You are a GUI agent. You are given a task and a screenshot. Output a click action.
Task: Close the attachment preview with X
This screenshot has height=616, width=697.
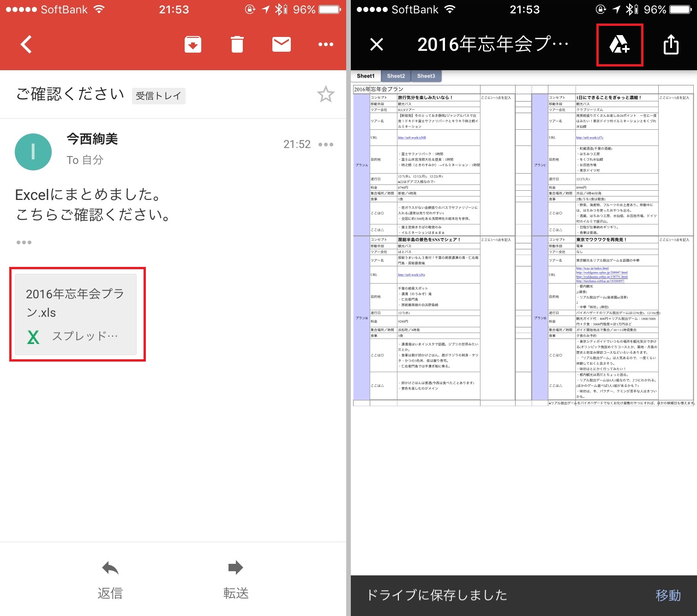point(377,44)
